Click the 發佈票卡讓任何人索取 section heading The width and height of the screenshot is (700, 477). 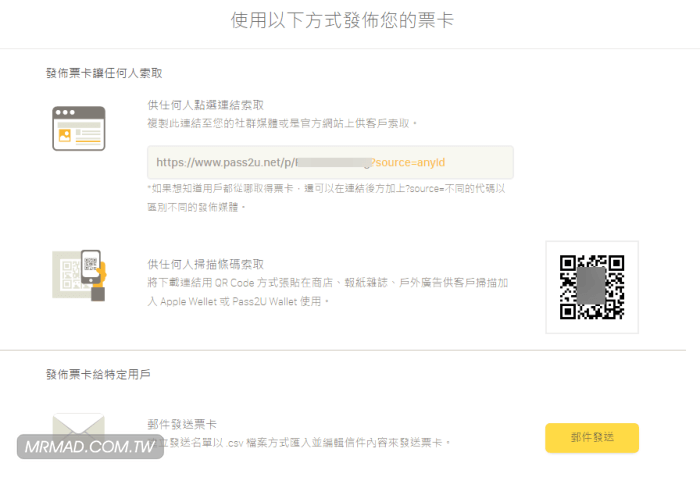click(x=104, y=73)
